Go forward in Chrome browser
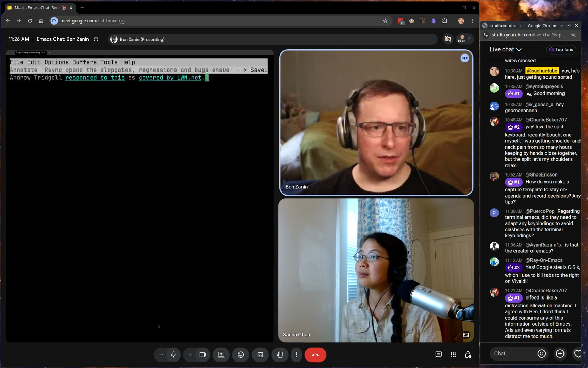 tap(19, 21)
